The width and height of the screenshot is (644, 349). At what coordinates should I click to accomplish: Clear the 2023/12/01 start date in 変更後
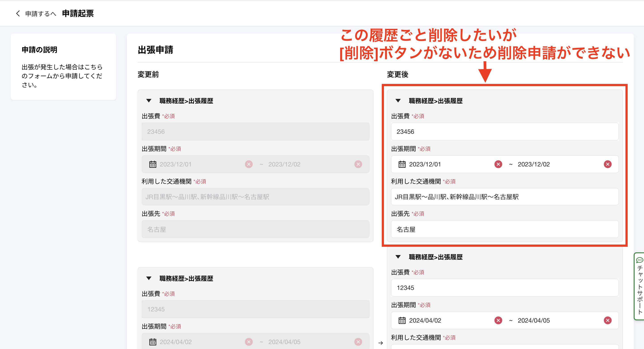tap(498, 164)
